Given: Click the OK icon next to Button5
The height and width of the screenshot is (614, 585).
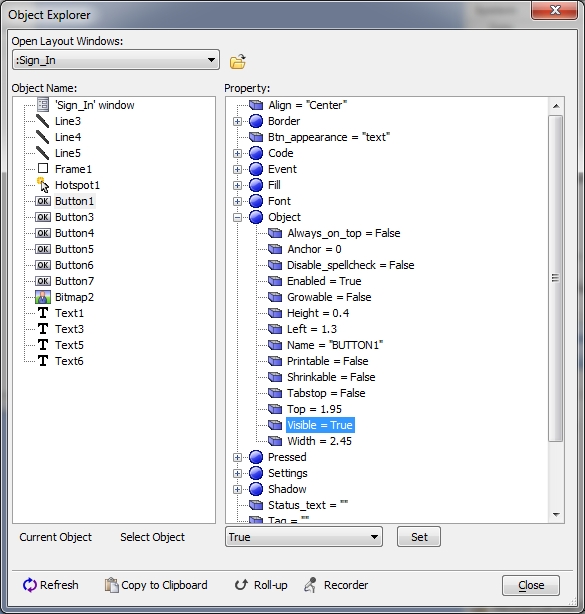Looking at the screenshot, I should pyautogui.click(x=43, y=249).
